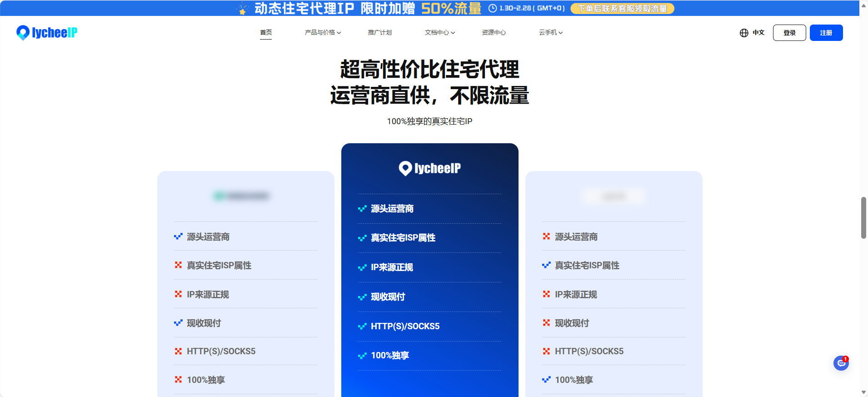The height and width of the screenshot is (397, 868).
Task: Open the 资源中心 menu item
Action: (494, 33)
